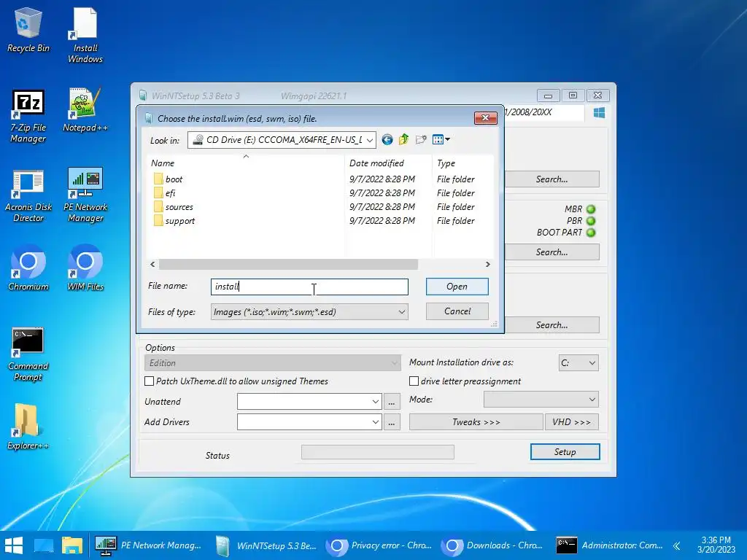Browse for Add Drivers folder button
The image size is (747, 560).
(392, 422)
